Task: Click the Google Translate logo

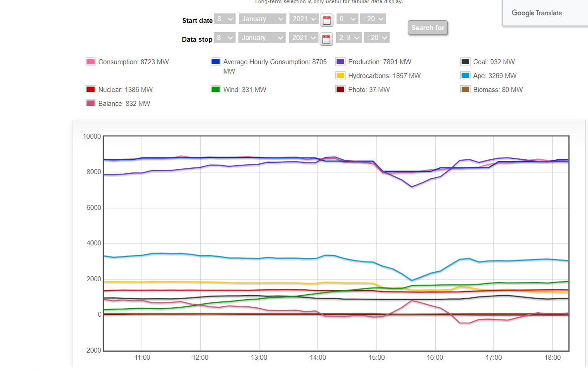Action: [x=536, y=13]
